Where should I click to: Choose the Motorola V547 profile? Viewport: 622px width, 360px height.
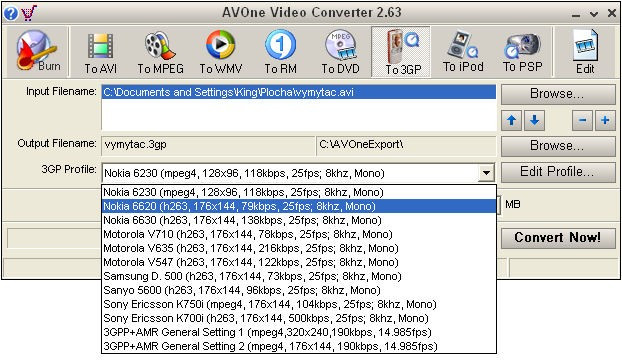tap(299, 262)
